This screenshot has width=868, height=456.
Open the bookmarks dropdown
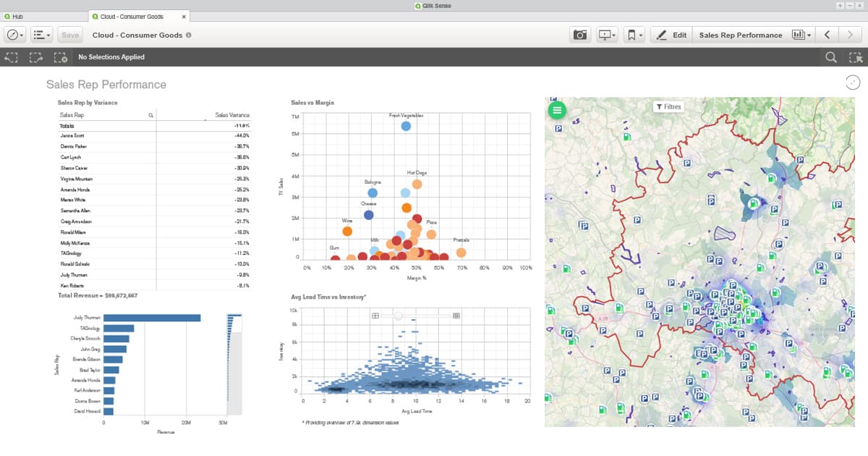634,35
